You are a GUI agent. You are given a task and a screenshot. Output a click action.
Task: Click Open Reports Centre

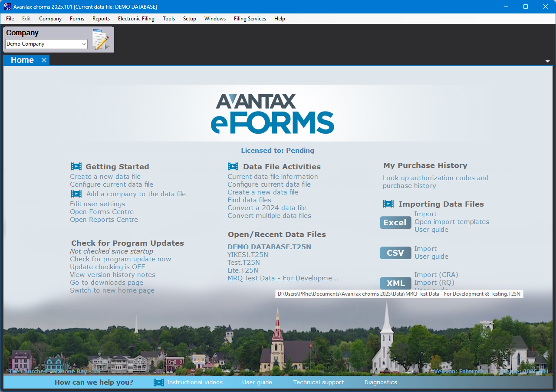pos(104,220)
